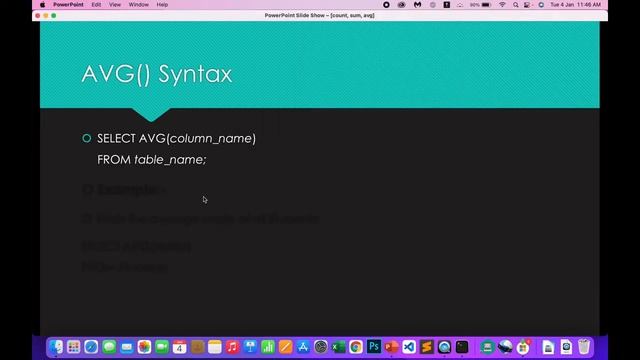This screenshot has height=360, width=640.
Task: Open the Mail app in dock
Action: tap(127, 347)
